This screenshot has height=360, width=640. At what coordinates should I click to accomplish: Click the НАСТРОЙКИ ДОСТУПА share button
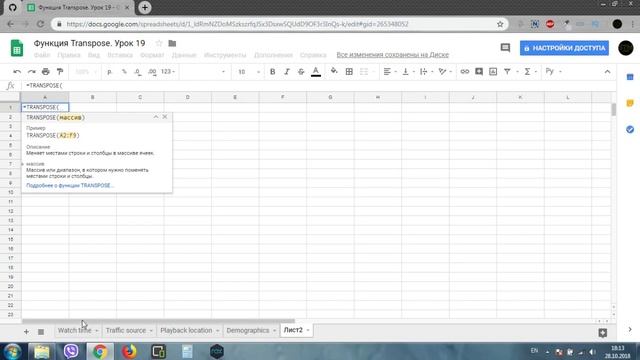[564, 48]
